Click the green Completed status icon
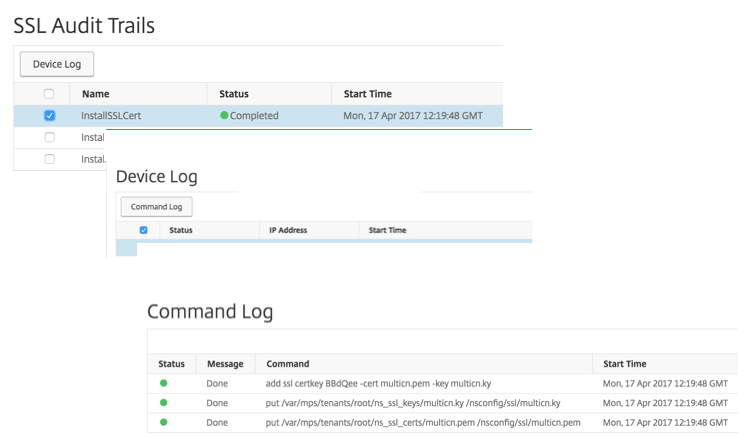This screenshot has width=754, height=437. (224, 115)
